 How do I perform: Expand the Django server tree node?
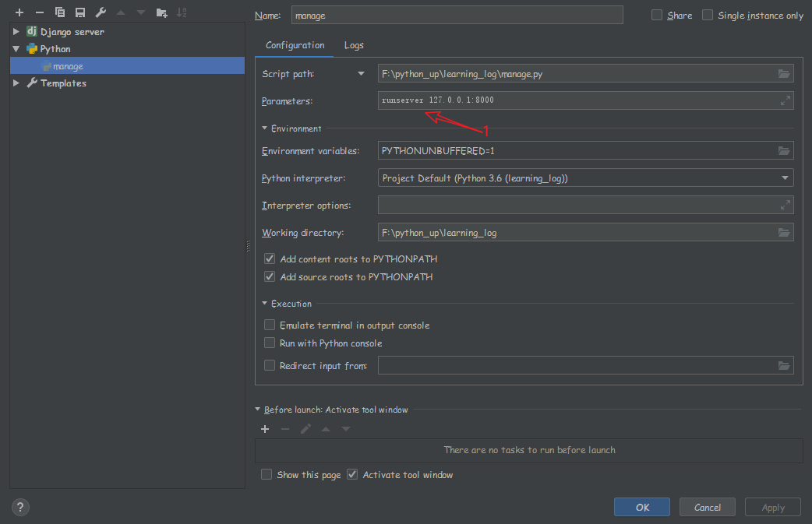[16, 32]
